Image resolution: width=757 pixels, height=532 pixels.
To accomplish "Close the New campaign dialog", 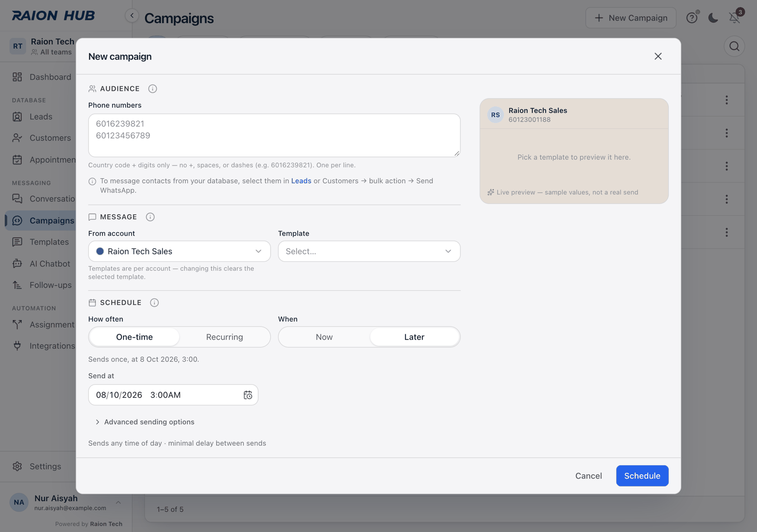I will click(x=658, y=56).
